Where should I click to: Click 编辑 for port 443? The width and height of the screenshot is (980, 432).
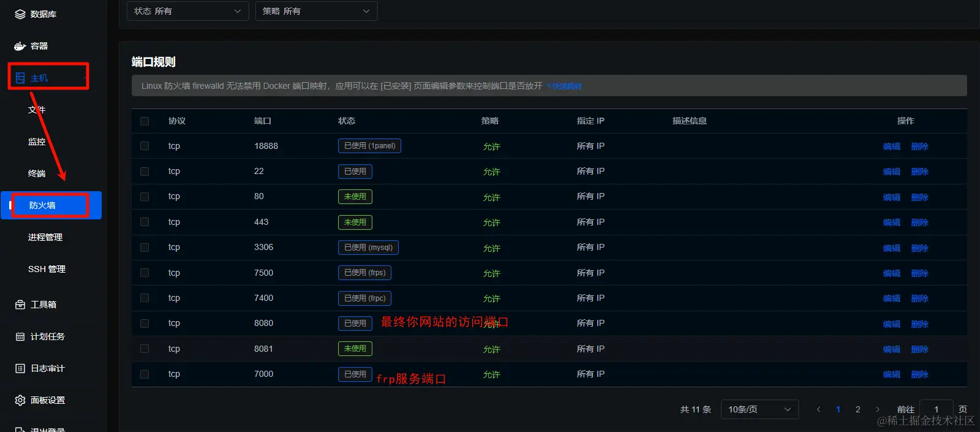pos(892,222)
